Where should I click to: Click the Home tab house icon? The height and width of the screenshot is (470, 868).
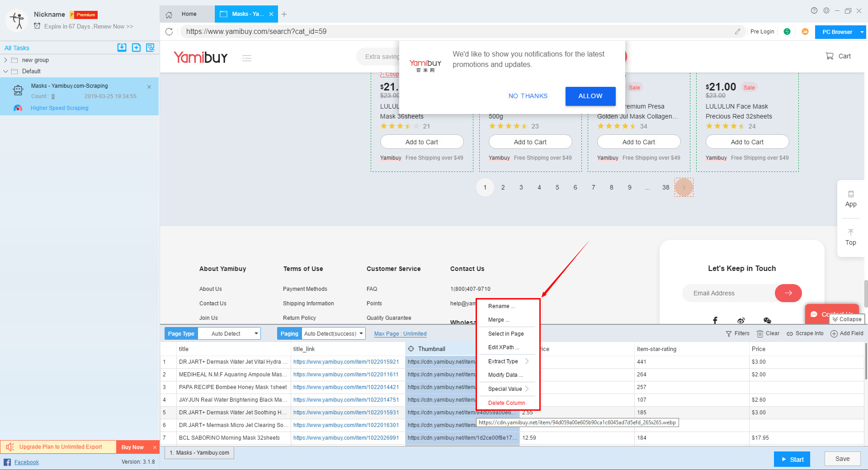point(169,14)
